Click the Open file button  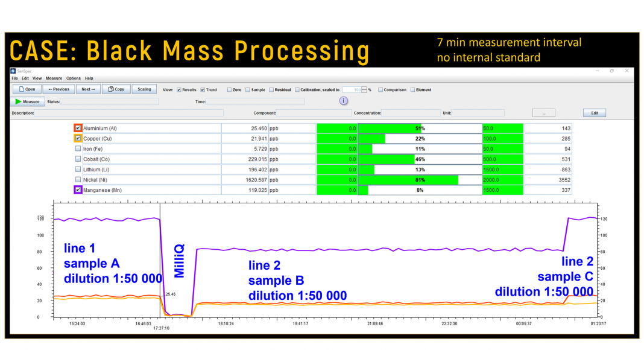27,89
